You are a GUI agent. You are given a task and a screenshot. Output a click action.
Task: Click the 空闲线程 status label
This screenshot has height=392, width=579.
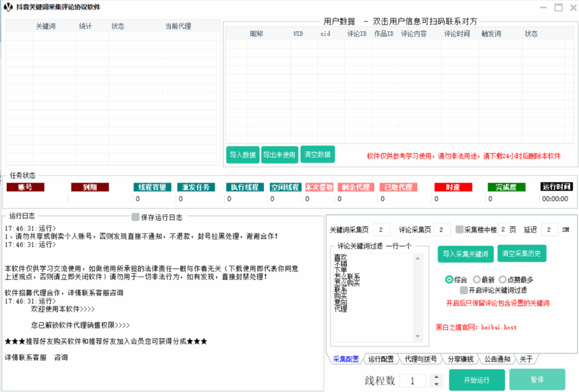point(285,187)
